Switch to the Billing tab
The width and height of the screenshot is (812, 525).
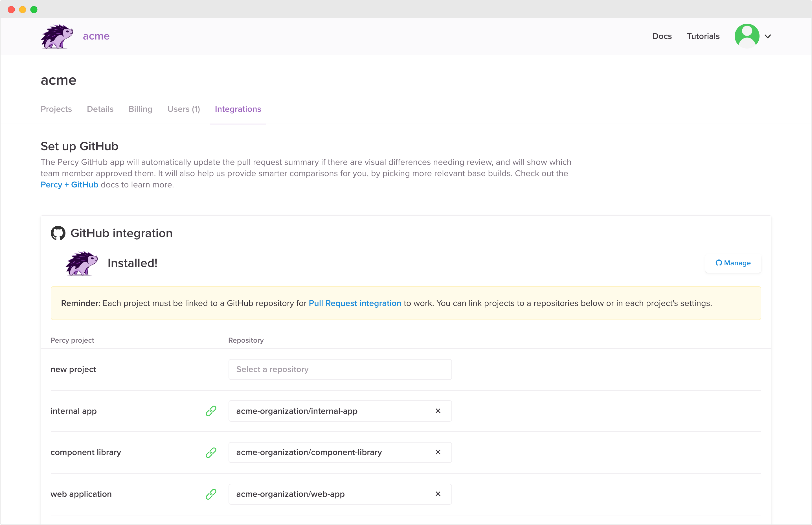[140, 109]
